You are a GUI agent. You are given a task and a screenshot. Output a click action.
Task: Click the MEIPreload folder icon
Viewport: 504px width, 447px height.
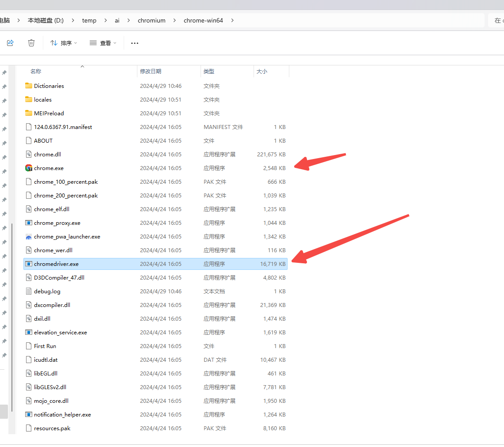[29, 113]
